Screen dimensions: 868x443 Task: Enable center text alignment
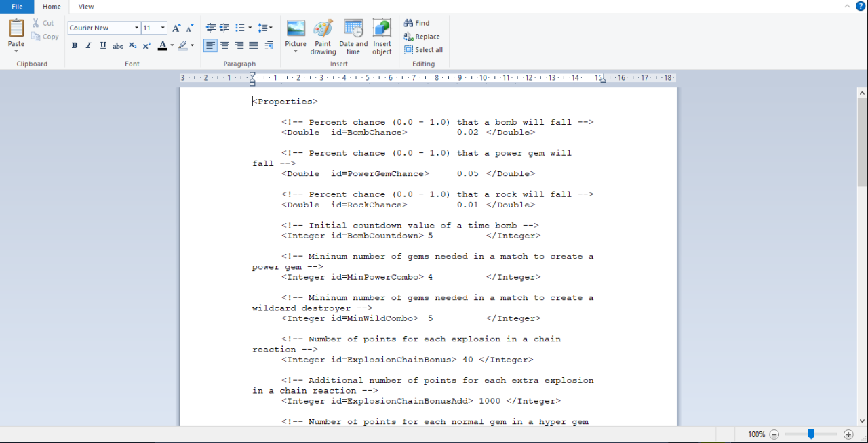pyautogui.click(x=224, y=45)
